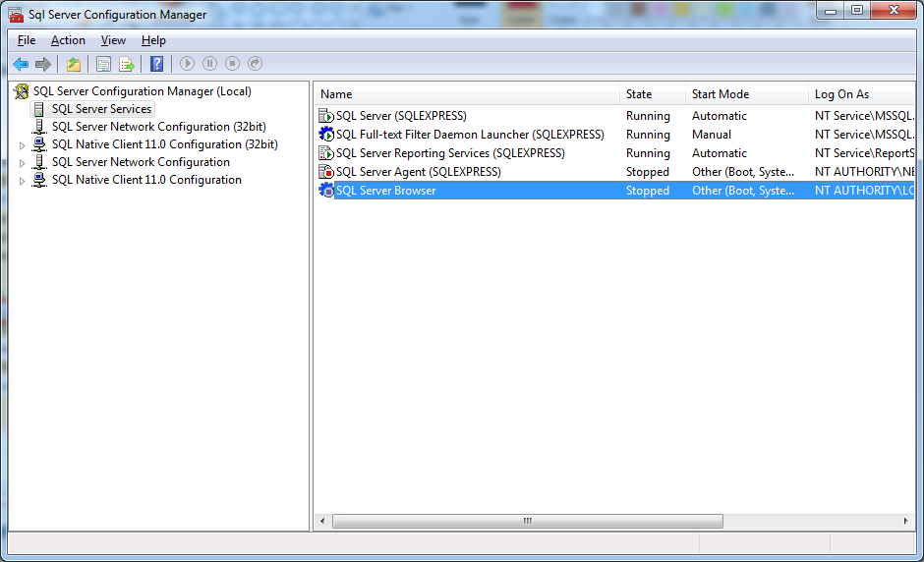Screen dimensions: 924x562
Task: Click the Export List toolbar icon
Action: 127,64
